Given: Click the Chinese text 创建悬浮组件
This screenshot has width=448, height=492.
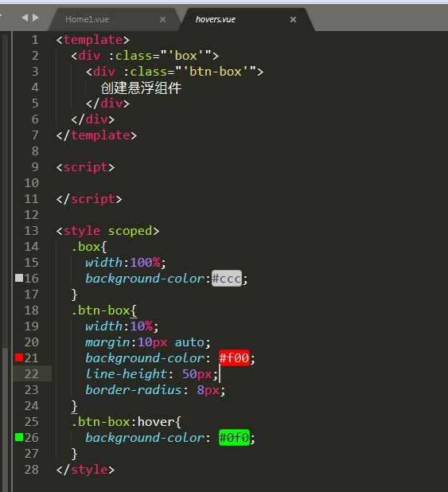Looking at the screenshot, I should coord(141,88).
